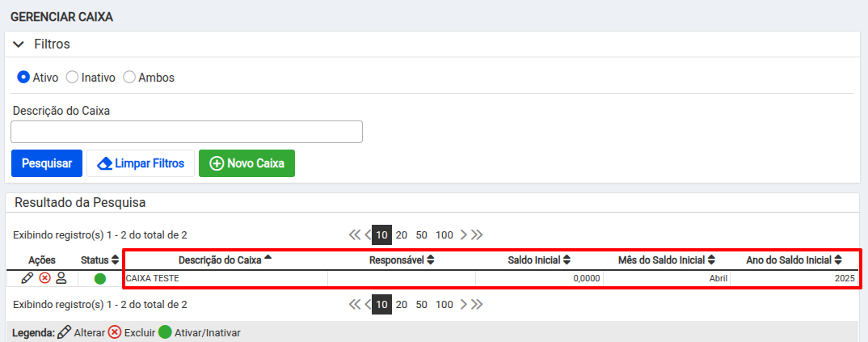
Task: Select the Inativo radio button
Action: coord(72,78)
